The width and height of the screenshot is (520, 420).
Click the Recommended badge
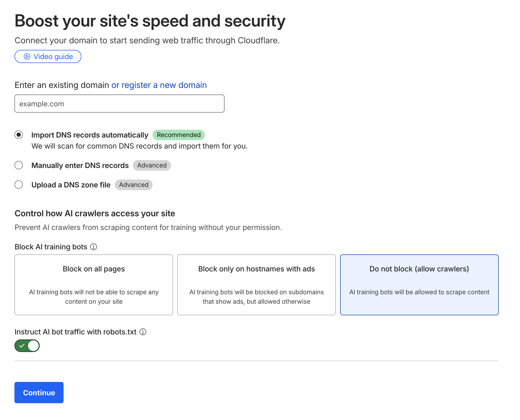(x=179, y=135)
